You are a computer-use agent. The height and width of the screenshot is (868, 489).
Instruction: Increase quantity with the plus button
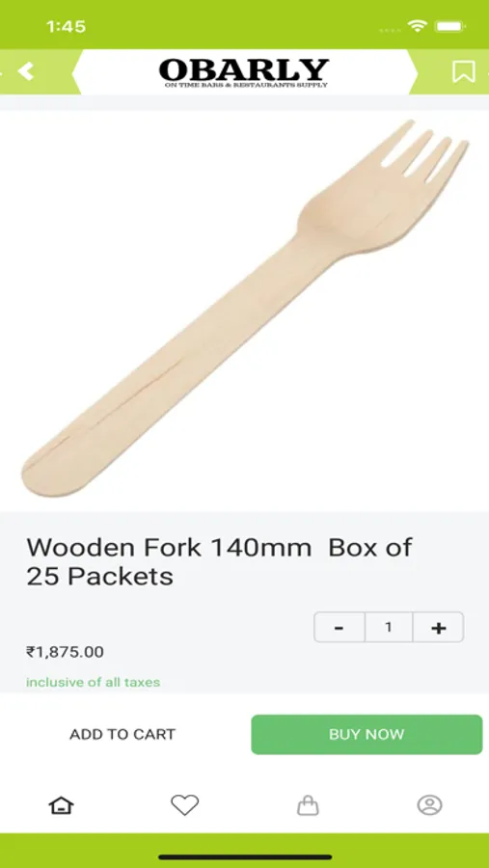(438, 627)
